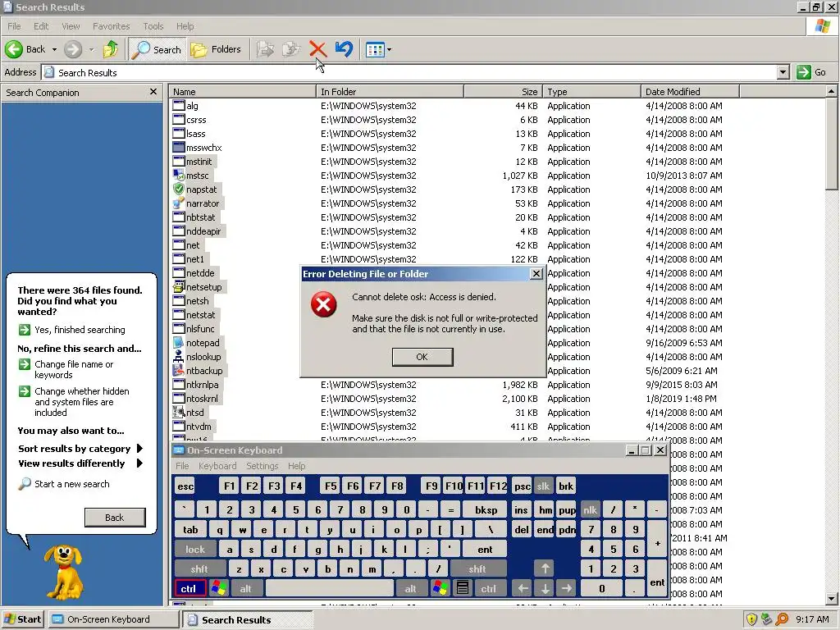Image resolution: width=840 pixels, height=630 pixels.
Task: Sort by Date Modified column header
Action: click(690, 92)
